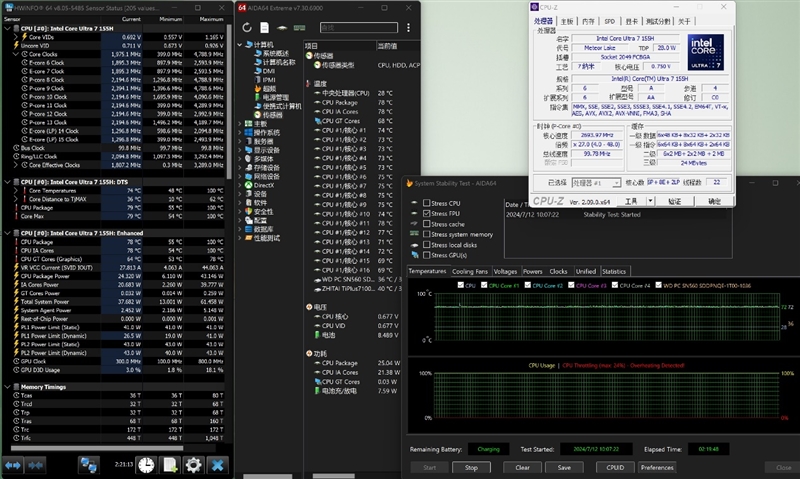Expand Core VIDs row in HWiNFO
The image size is (800, 479).
point(15,37)
